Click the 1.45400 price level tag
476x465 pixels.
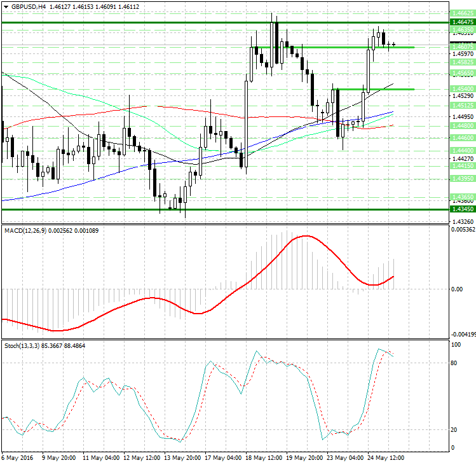coord(461,89)
